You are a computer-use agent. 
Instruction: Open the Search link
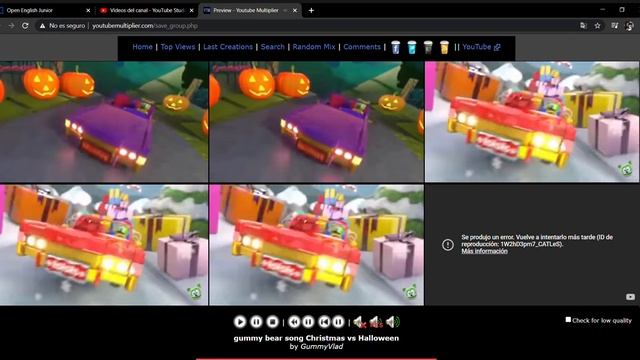point(273,47)
